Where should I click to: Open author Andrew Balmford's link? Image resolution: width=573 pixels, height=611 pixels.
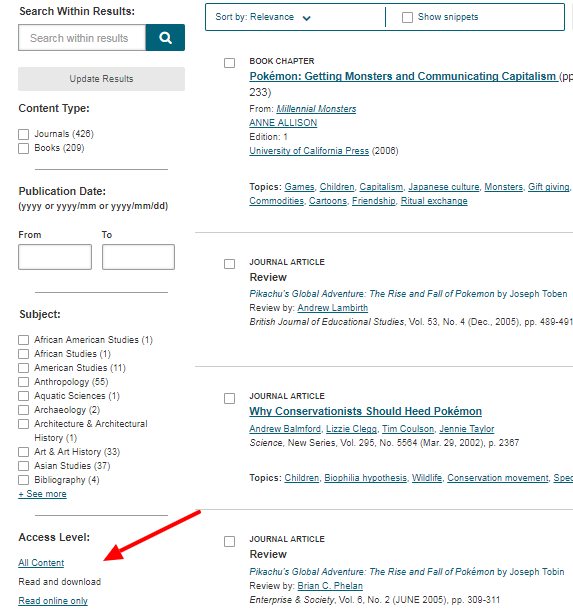[x=285, y=429]
